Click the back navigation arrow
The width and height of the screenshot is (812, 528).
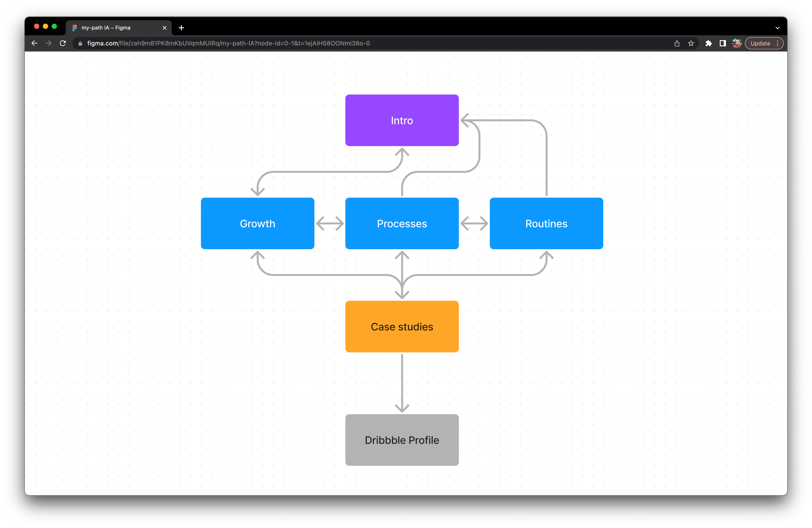(x=34, y=43)
